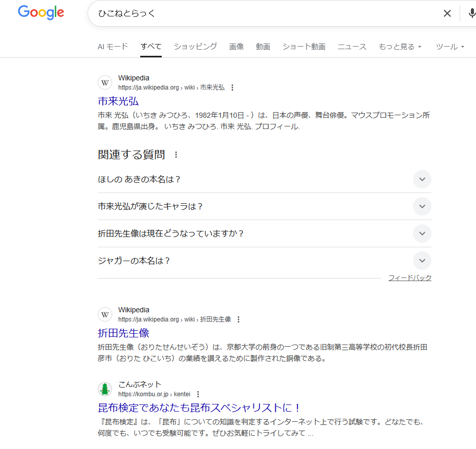This screenshot has width=476, height=449.
Task: Expand question 折田先生像は現在どうなっていますか？
Action: [422, 233]
